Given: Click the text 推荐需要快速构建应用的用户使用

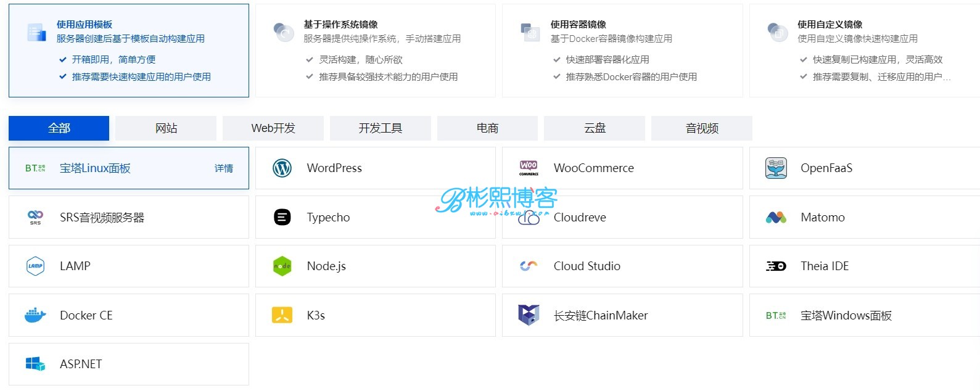Looking at the screenshot, I should [x=141, y=77].
